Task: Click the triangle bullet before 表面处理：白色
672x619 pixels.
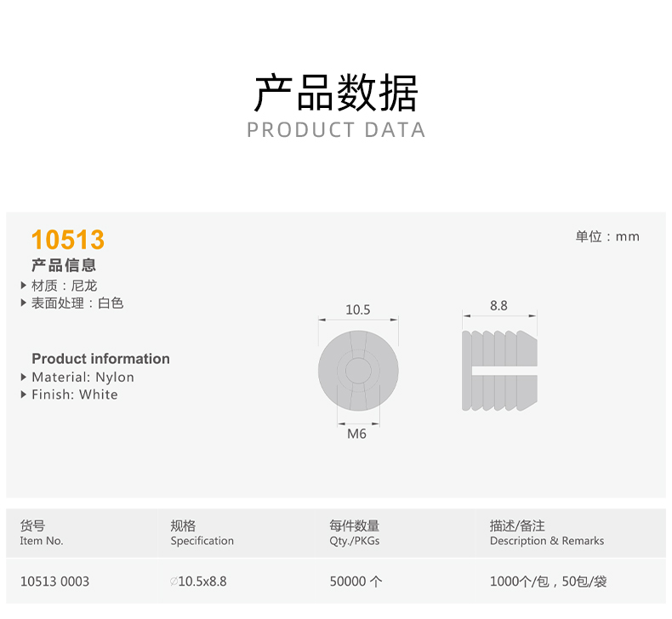Action: click(x=24, y=303)
